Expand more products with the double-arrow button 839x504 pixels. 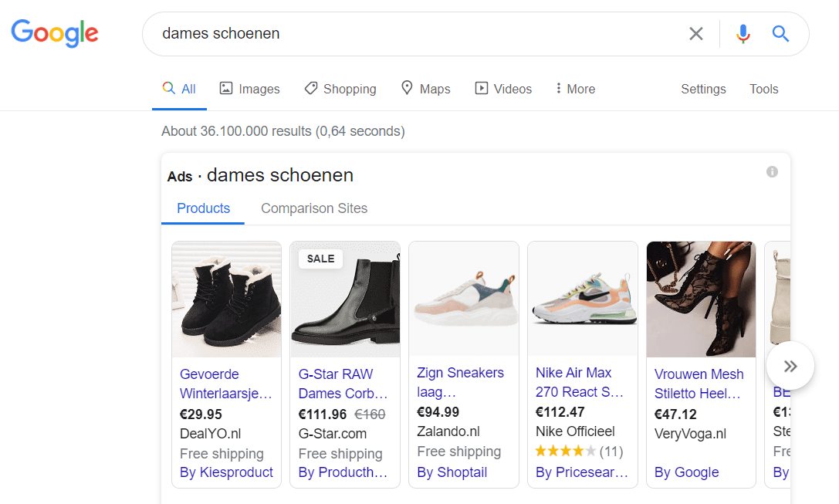(790, 366)
